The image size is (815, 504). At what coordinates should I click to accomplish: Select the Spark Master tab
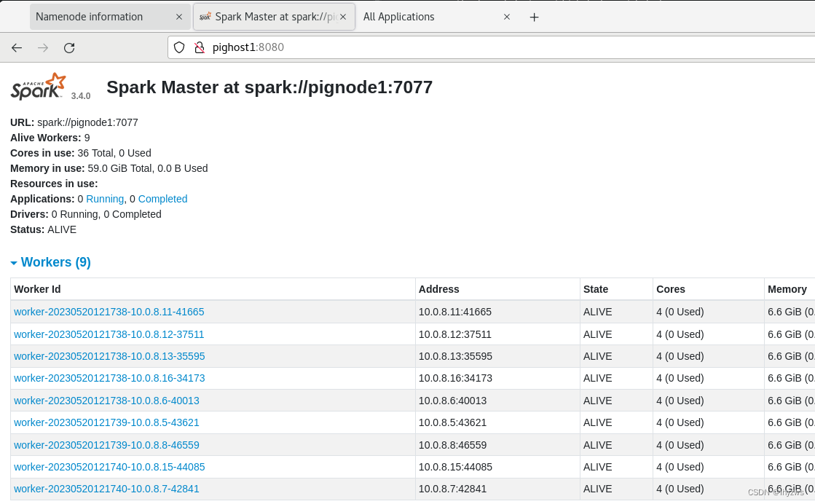pos(273,17)
